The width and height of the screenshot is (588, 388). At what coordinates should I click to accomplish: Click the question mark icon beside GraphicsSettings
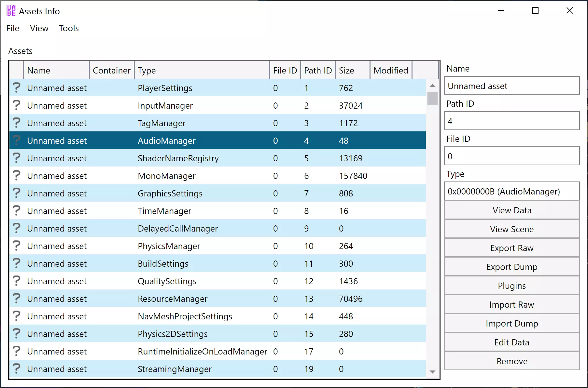(17, 193)
